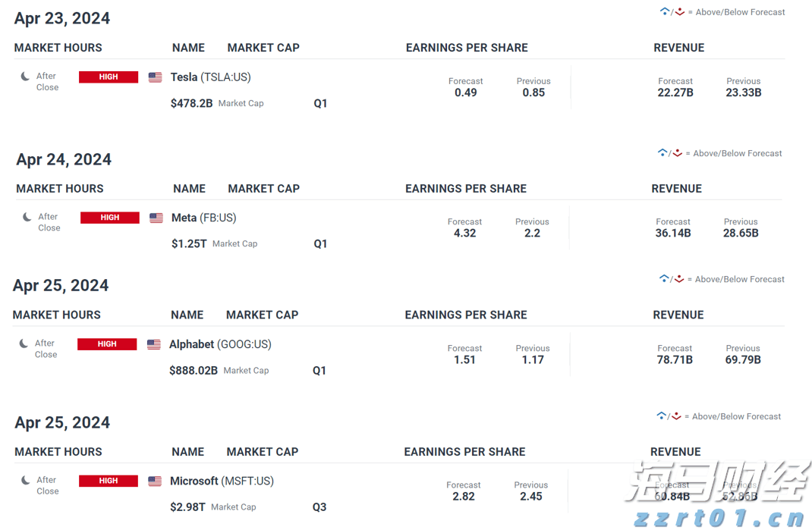Select the US flag icon for Alphabet
812x530 pixels.
155,344
